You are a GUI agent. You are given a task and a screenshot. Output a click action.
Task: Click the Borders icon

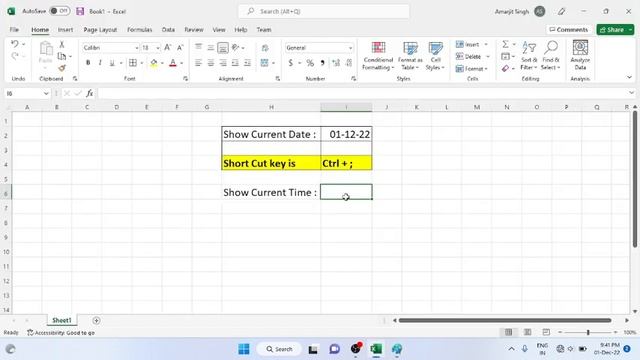pos(133,63)
